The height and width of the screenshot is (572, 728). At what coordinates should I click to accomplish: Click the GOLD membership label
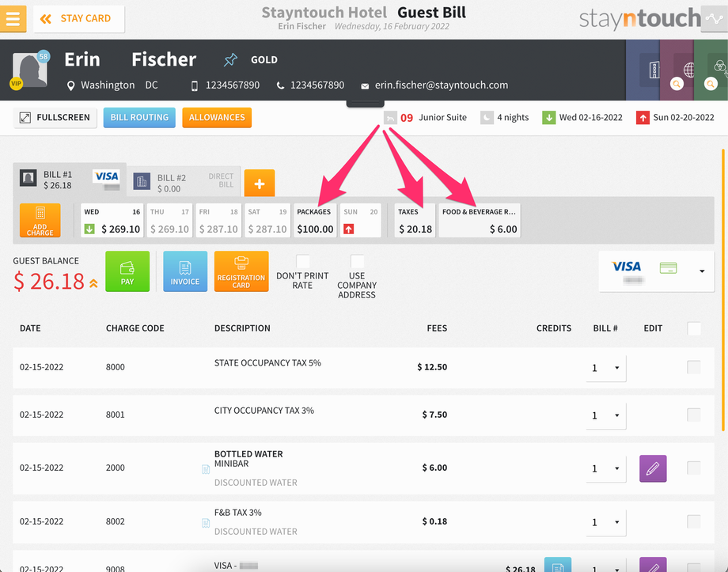tap(264, 60)
